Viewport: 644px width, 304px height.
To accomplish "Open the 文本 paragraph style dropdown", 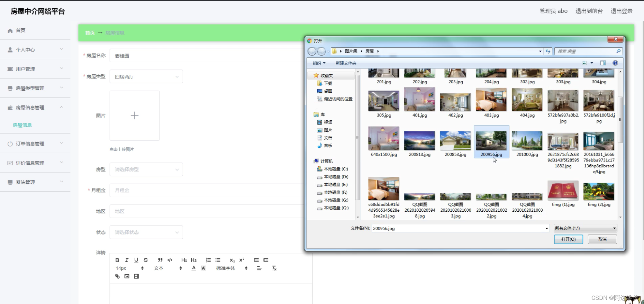I will 168,268.
